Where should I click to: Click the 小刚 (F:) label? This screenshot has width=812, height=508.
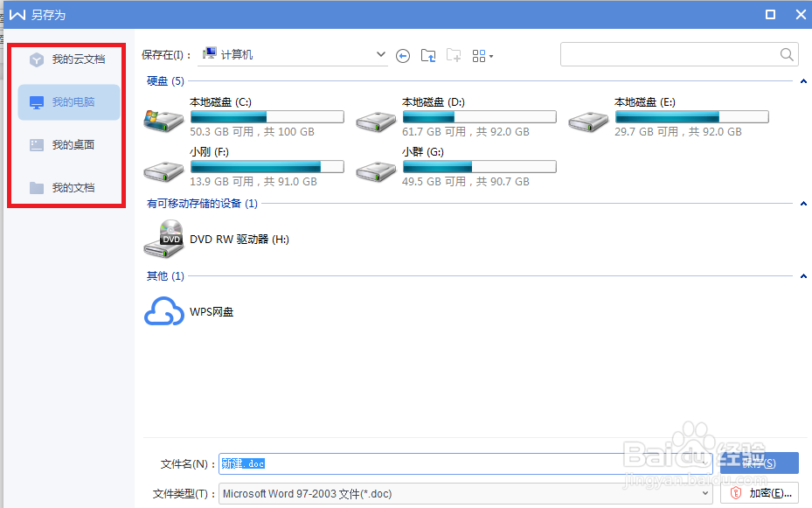coord(209,152)
